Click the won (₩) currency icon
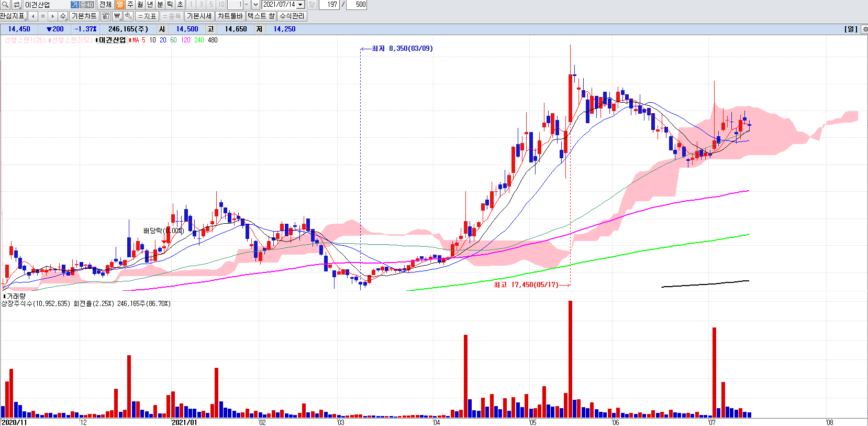Viewport: 868px width, 426px height. (x=117, y=16)
